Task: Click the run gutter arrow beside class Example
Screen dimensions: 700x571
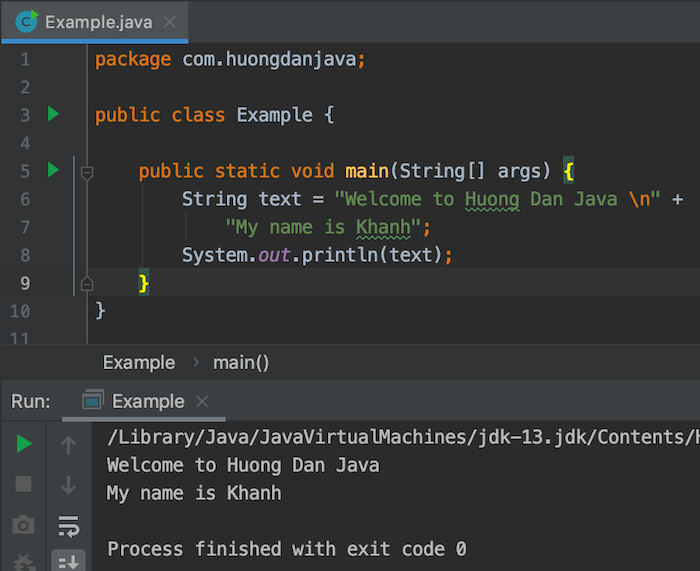Action: 53,114
